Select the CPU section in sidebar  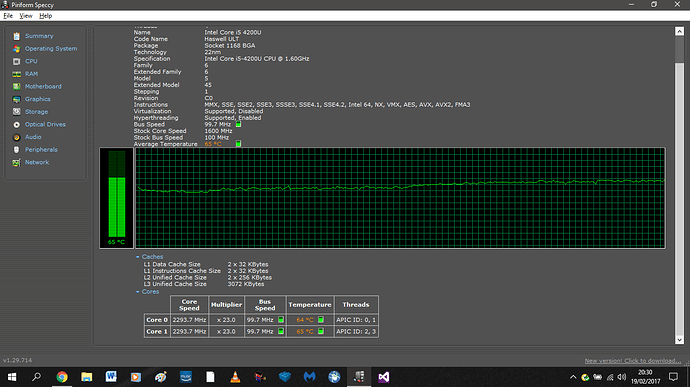[x=31, y=61]
